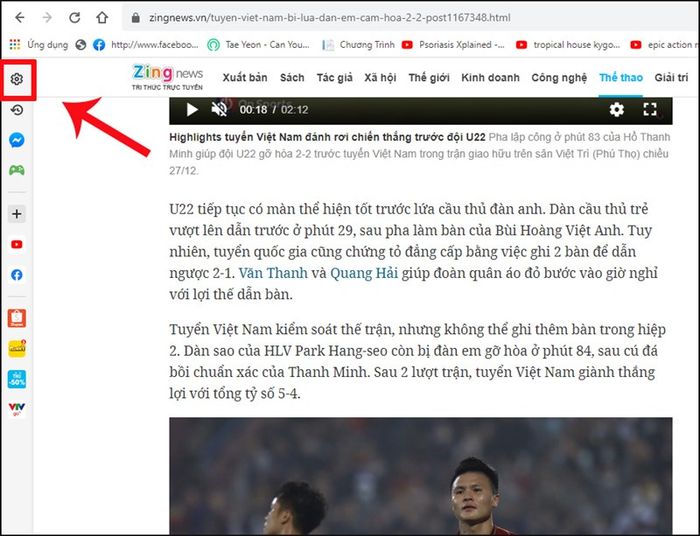The image size is (700, 536).
Task: Open the globe bookmark in bookmarks bar
Action: [x=81, y=45]
